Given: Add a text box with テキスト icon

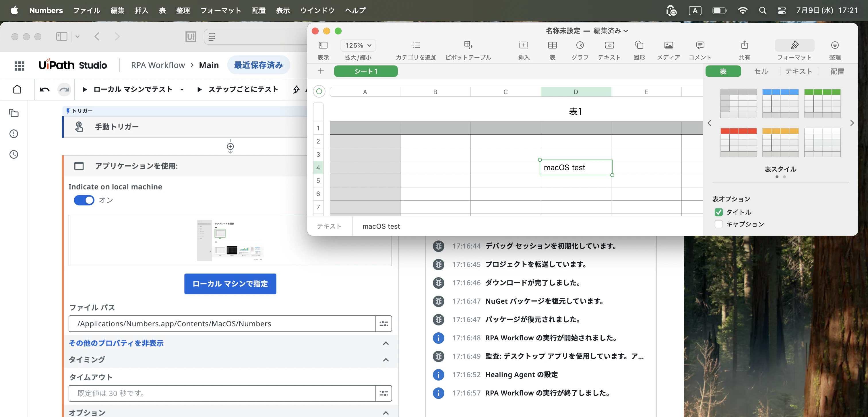Looking at the screenshot, I should pos(609,45).
